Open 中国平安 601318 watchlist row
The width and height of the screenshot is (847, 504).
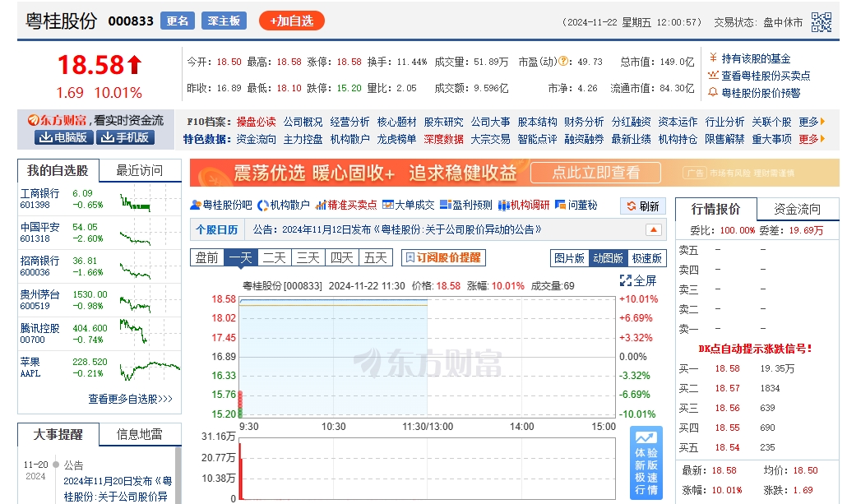point(100,233)
